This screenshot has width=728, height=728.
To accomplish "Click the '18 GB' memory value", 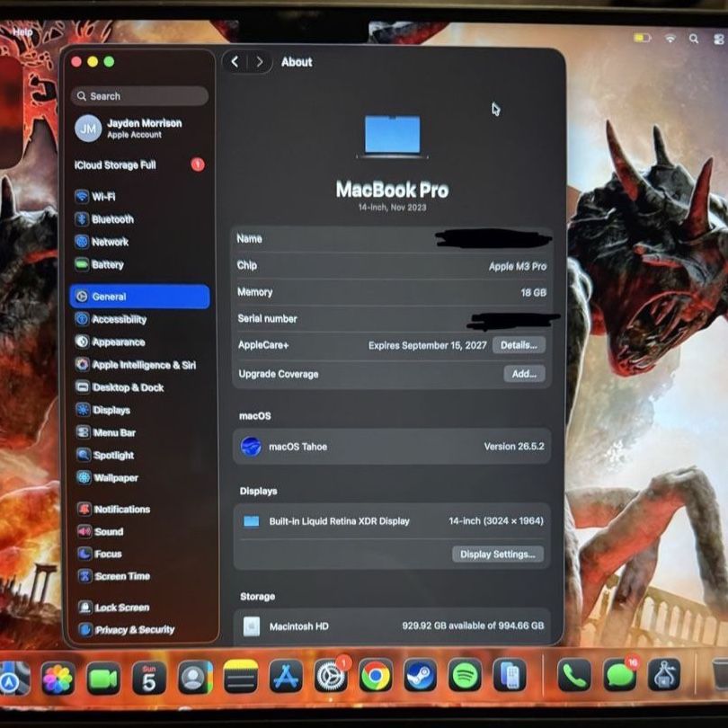I will pos(534,292).
